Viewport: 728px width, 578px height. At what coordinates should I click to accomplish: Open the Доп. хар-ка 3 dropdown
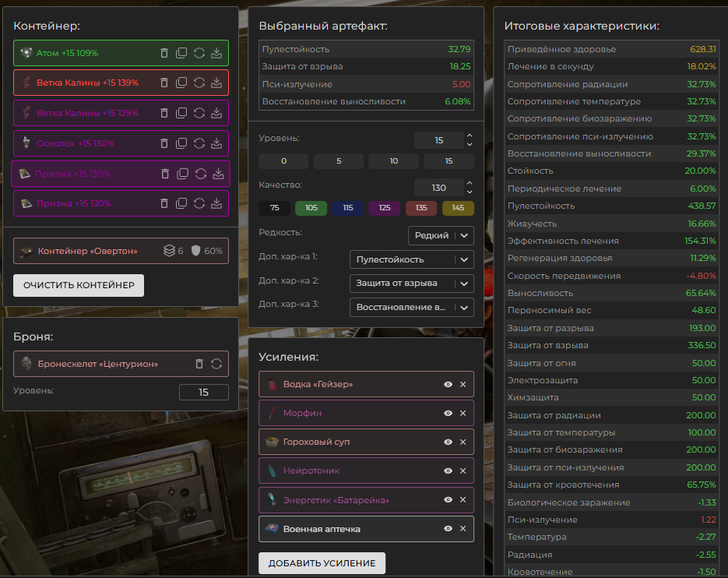[x=412, y=307]
